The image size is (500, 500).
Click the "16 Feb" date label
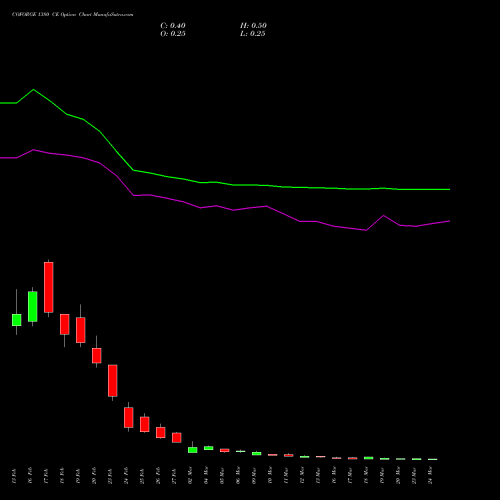(30, 476)
